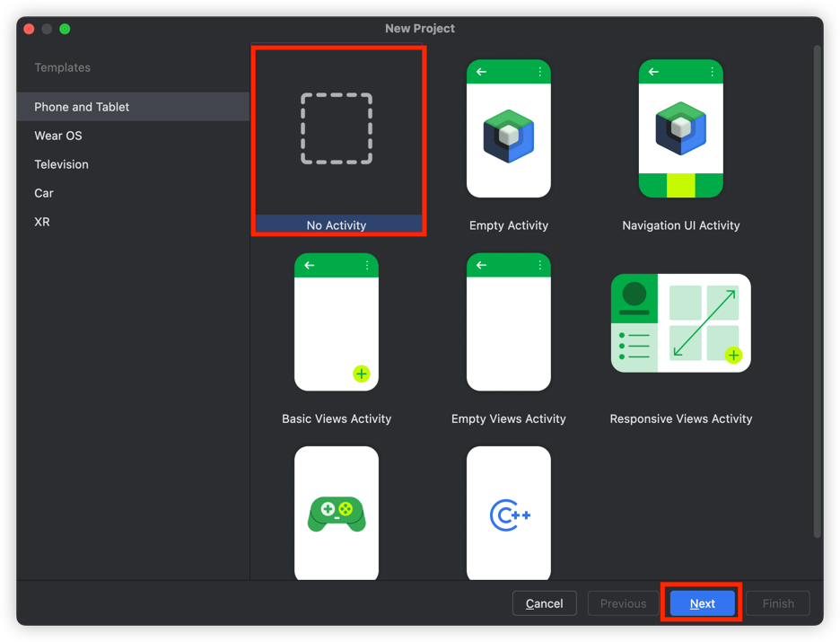Image resolution: width=840 pixels, height=642 pixels.
Task: Click the dashed square No Activity icon
Action: 337,129
